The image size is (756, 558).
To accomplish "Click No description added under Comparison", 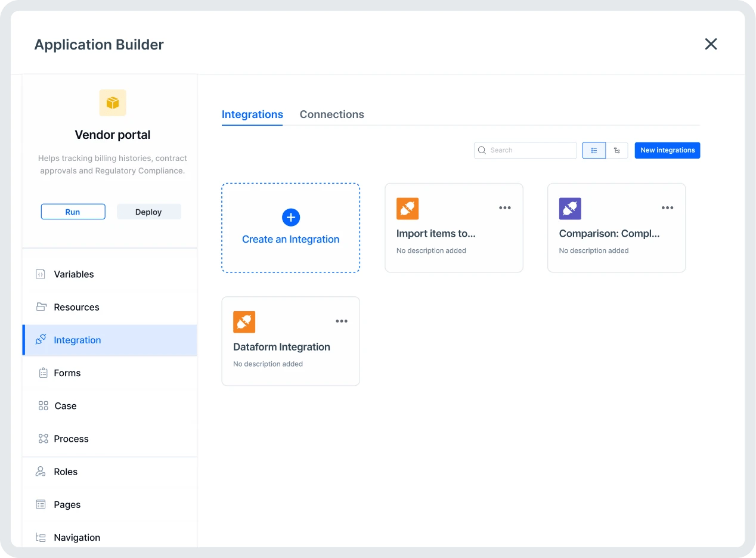I will pos(594,250).
